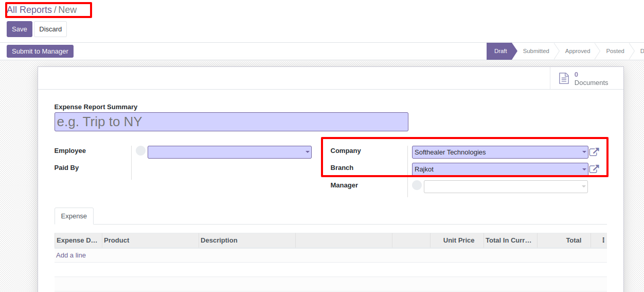Focus the Expense Report Summary input field
Viewport: 644px width, 292px height.
pyautogui.click(x=231, y=122)
